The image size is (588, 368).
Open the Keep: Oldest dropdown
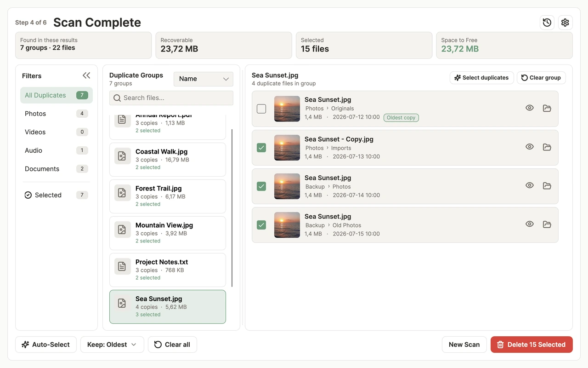112,345
